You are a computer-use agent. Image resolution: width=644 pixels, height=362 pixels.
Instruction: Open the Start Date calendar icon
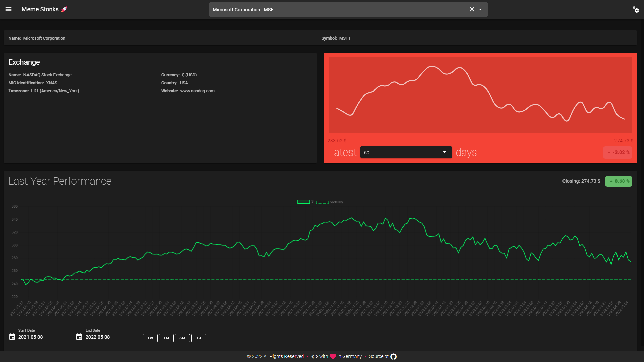(12, 337)
